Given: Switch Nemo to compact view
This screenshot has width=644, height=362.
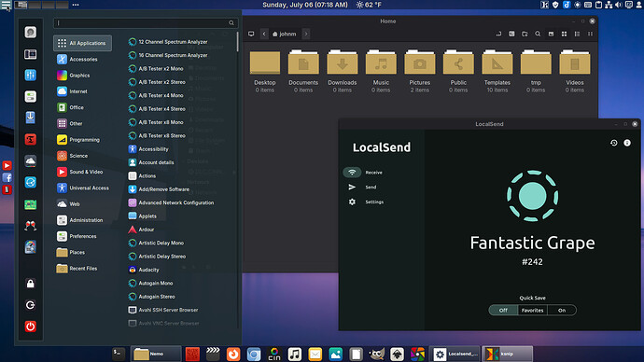Looking at the screenshot, I should click(x=590, y=35).
